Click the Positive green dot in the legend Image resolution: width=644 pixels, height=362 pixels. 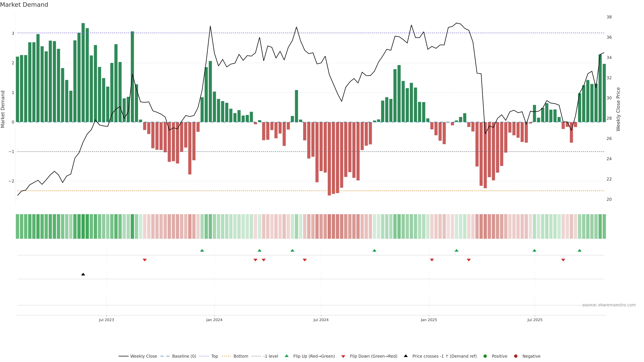485,356
